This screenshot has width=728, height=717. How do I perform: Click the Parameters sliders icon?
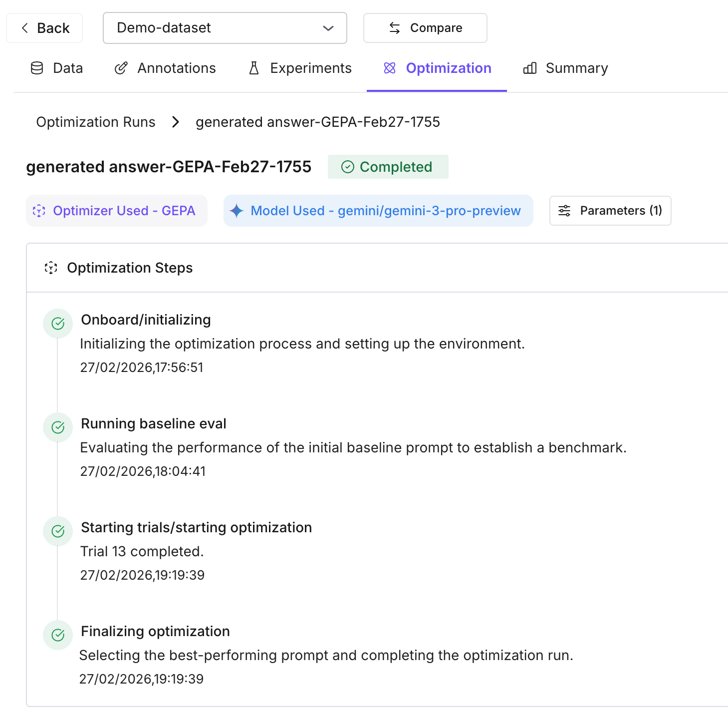pos(564,211)
